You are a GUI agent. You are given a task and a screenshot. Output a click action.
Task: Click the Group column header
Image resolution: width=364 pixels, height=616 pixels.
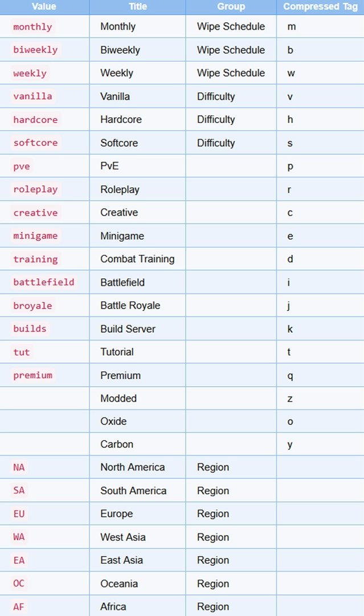click(x=231, y=7)
